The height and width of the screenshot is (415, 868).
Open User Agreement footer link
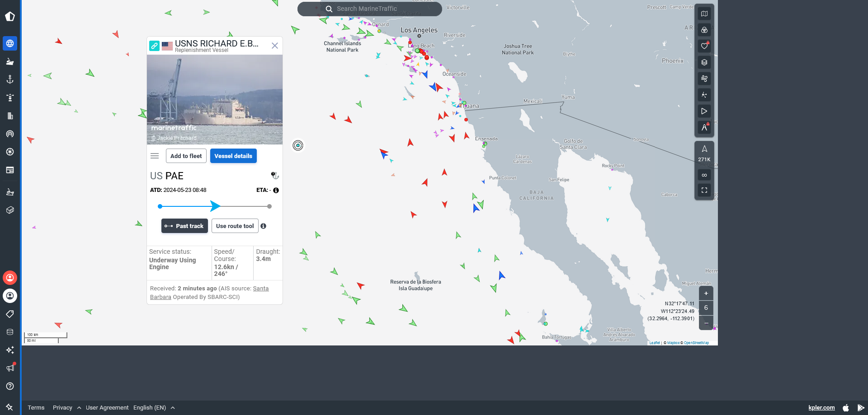(x=107, y=407)
